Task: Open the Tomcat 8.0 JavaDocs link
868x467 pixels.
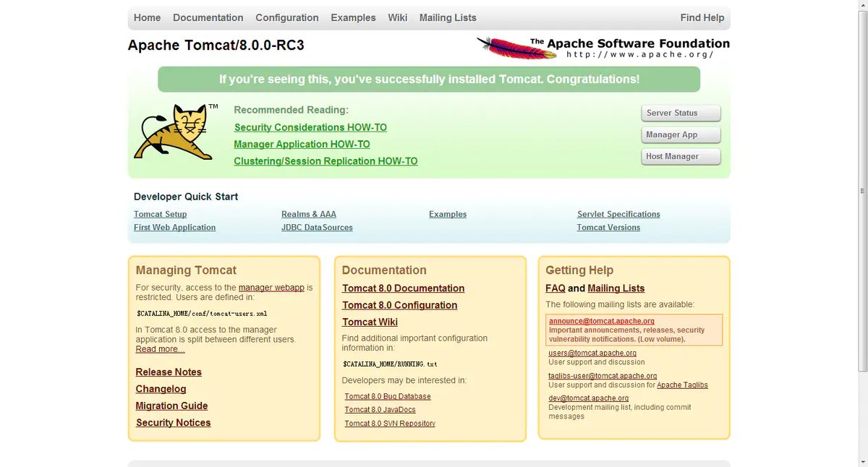Action: click(x=380, y=410)
